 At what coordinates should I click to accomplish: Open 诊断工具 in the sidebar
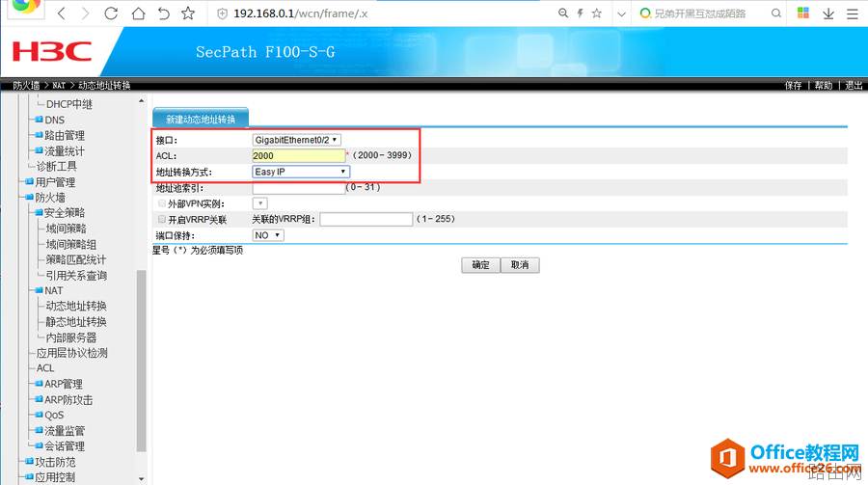point(57,166)
